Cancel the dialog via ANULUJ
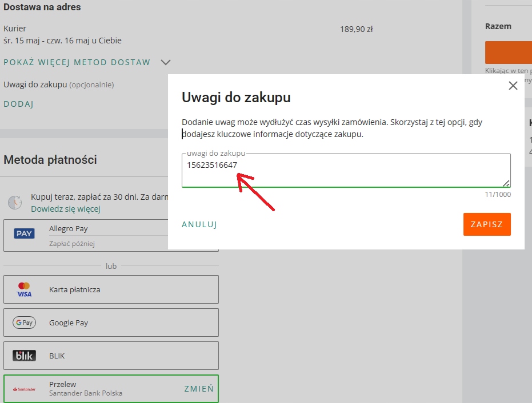 point(199,224)
